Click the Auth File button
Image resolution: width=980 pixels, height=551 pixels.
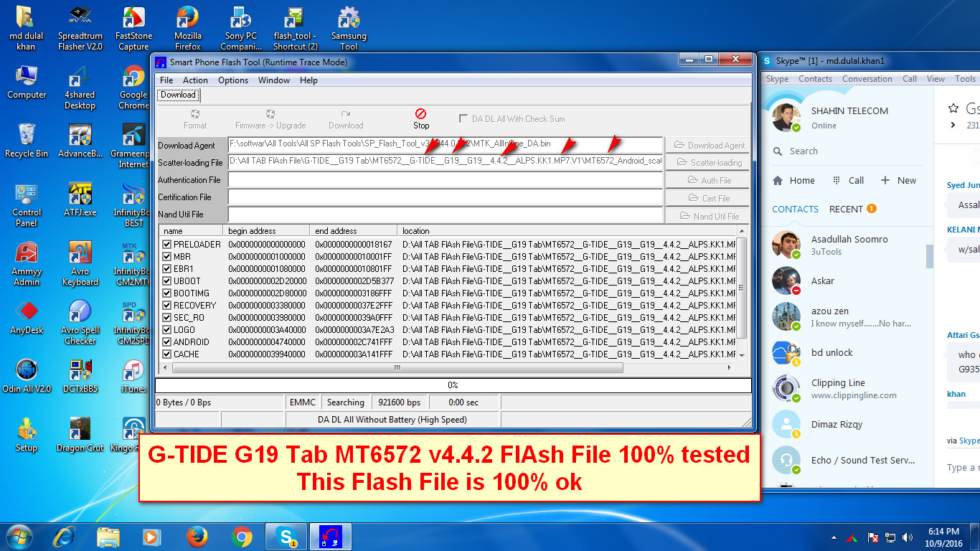[707, 180]
